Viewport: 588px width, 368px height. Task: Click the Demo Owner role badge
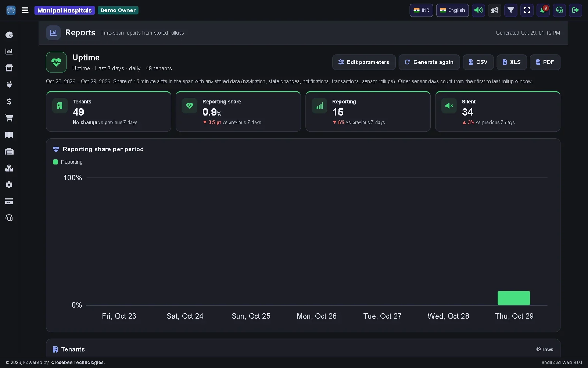118,10
